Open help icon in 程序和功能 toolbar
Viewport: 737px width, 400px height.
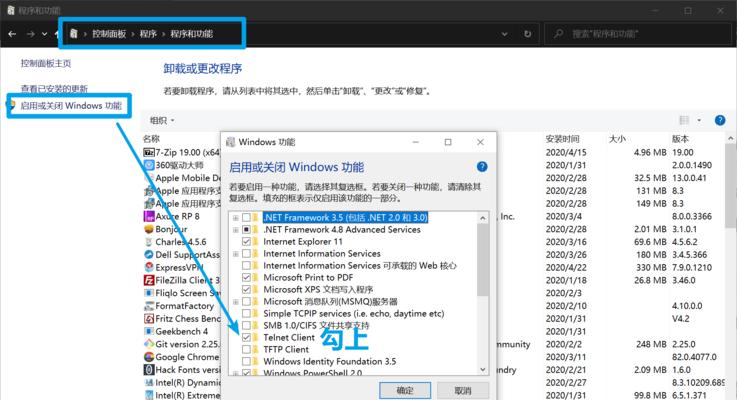tap(720, 120)
